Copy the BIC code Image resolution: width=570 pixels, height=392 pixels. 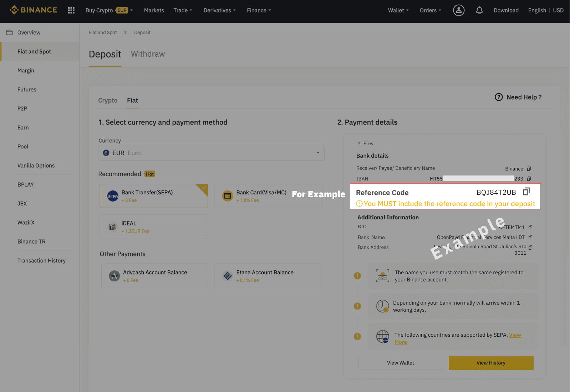[x=530, y=227]
